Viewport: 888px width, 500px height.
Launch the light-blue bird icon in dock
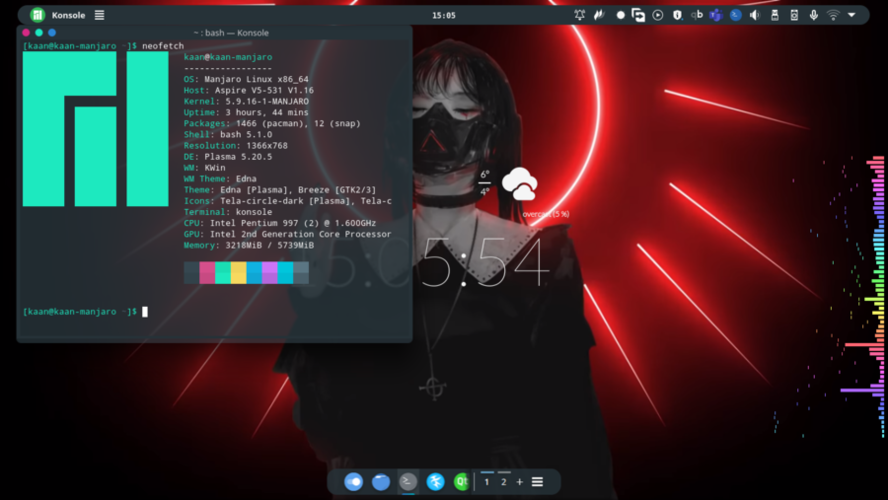(435, 482)
